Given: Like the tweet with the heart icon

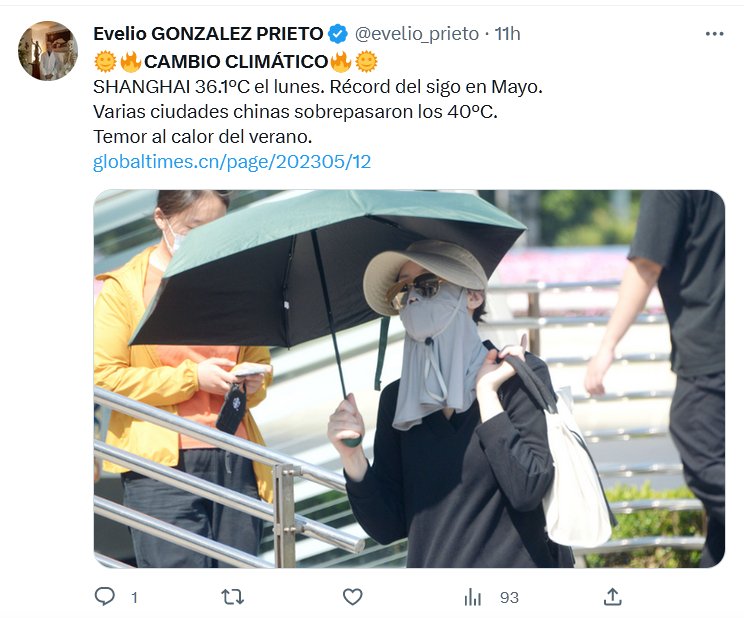Looking at the screenshot, I should coord(352,597).
